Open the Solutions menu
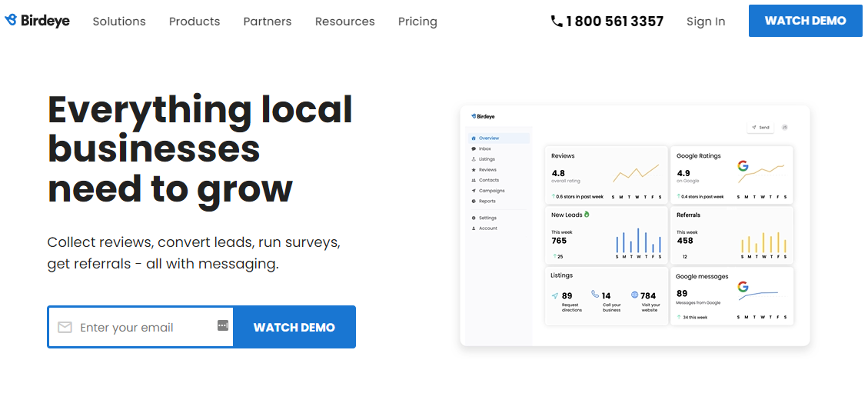 pos(119,22)
